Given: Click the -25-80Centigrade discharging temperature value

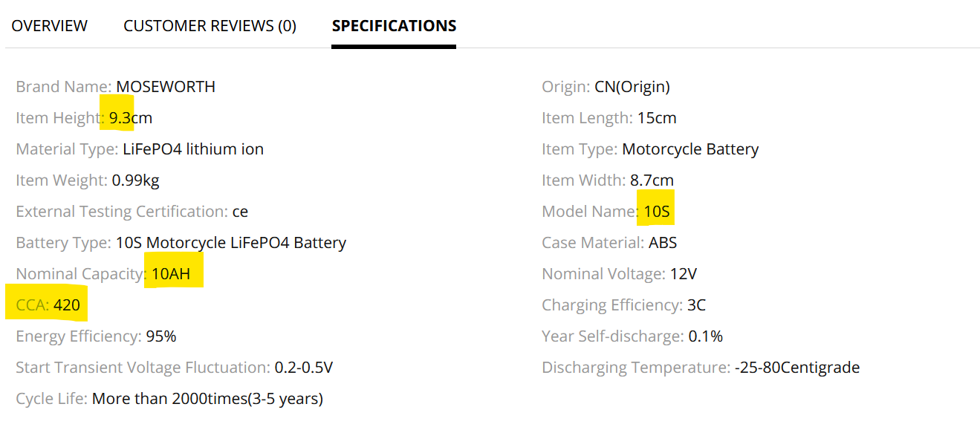Looking at the screenshot, I should click(797, 368).
